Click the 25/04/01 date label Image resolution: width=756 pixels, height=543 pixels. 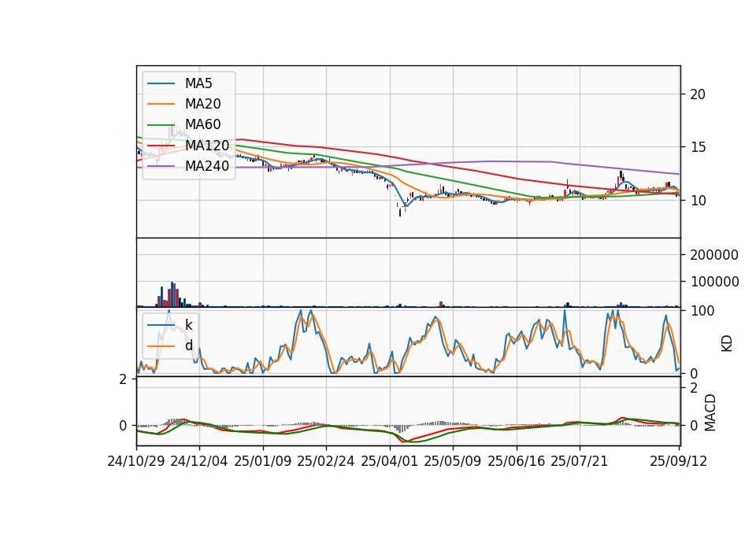click(390, 461)
